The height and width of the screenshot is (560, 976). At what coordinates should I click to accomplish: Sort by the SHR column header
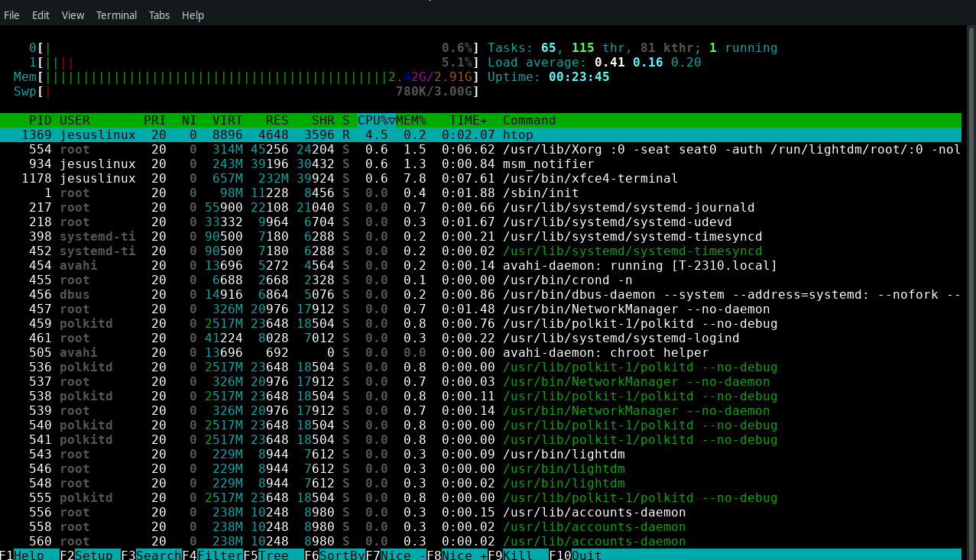click(x=323, y=121)
